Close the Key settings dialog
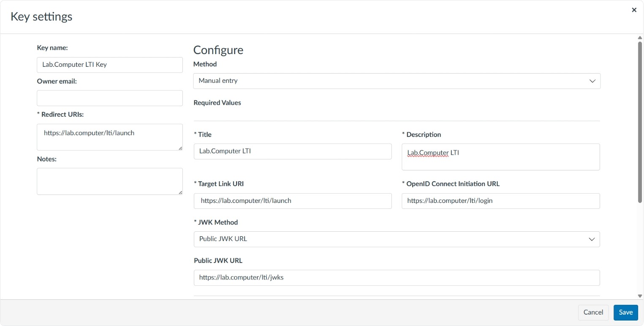The width and height of the screenshot is (644, 326). coord(634,10)
